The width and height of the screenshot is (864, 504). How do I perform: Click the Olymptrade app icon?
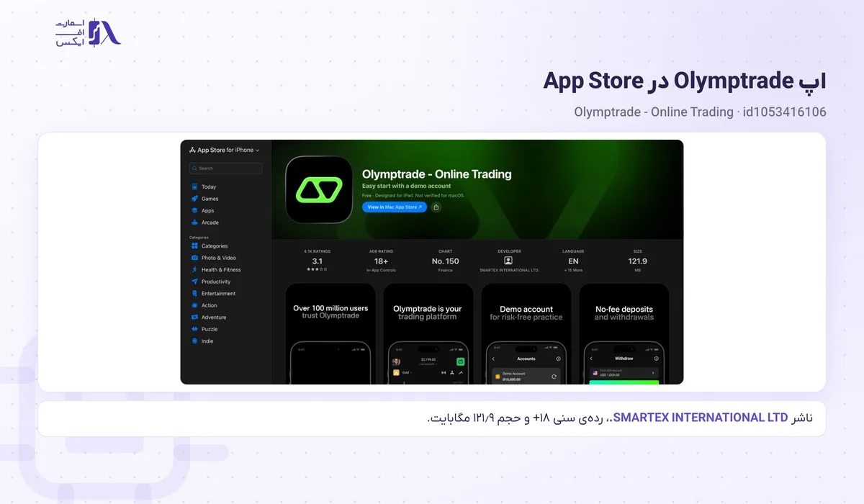tap(318, 190)
